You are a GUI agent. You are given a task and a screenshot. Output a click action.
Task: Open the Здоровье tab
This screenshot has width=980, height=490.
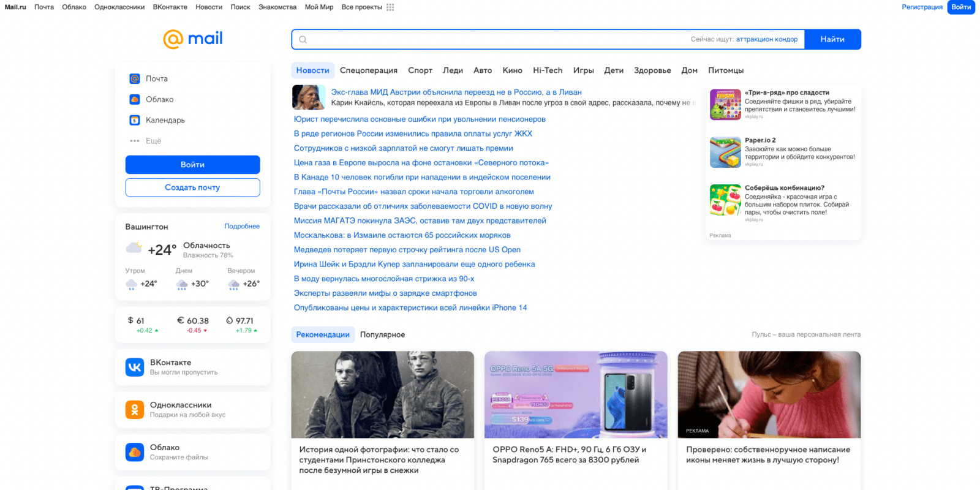652,70
